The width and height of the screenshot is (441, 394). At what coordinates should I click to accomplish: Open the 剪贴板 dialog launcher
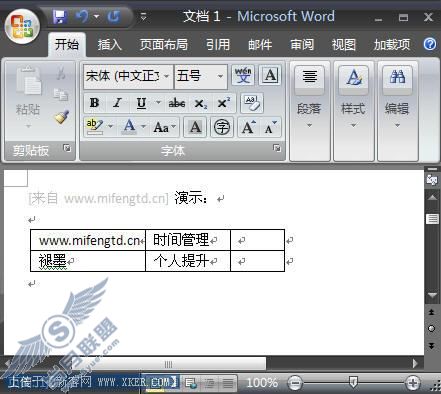pos(67,148)
